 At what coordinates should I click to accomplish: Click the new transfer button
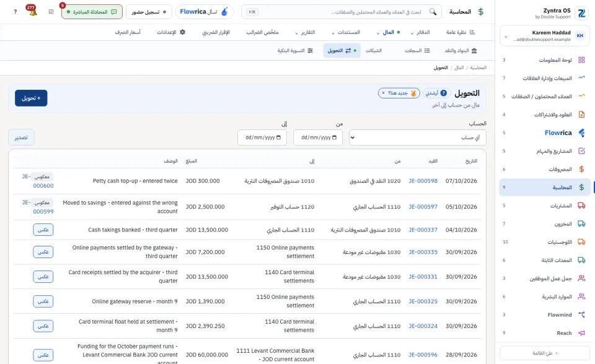[31, 98]
